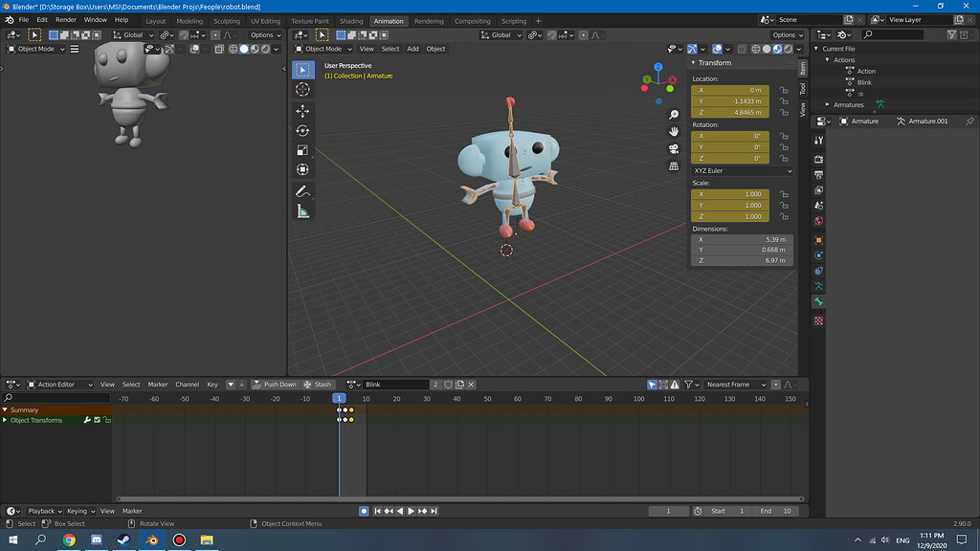Click the End frame field
Viewport: 980px width, 551px height.
pos(775,511)
